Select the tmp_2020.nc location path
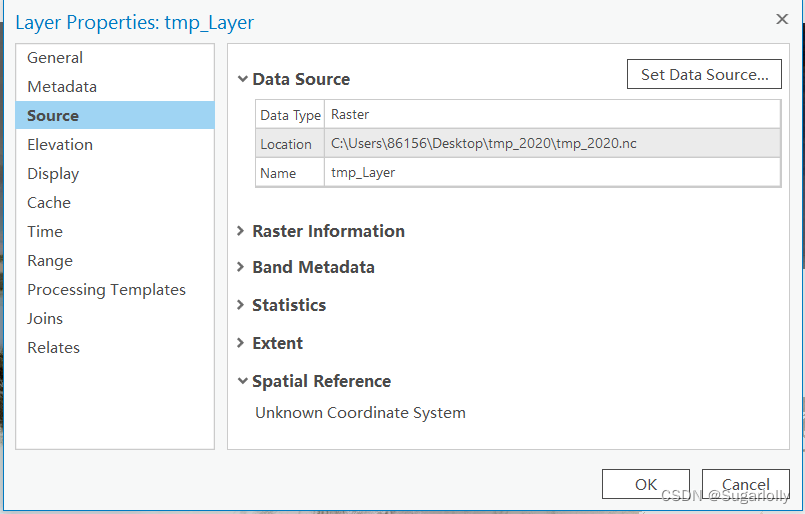The image size is (805, 514). [x=552, y=143]
